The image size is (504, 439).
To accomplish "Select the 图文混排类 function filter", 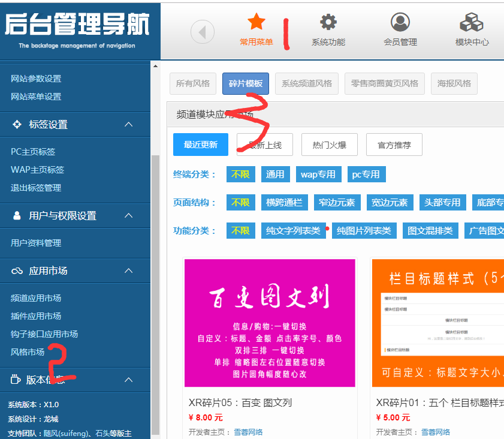I will pyautogui.click(x=430, y=230).
